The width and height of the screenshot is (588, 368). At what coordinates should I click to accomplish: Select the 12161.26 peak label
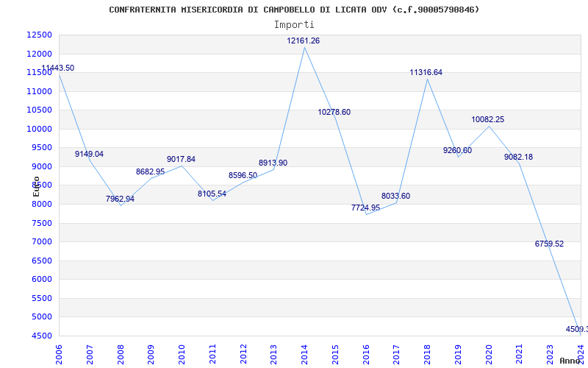[304, 41]
